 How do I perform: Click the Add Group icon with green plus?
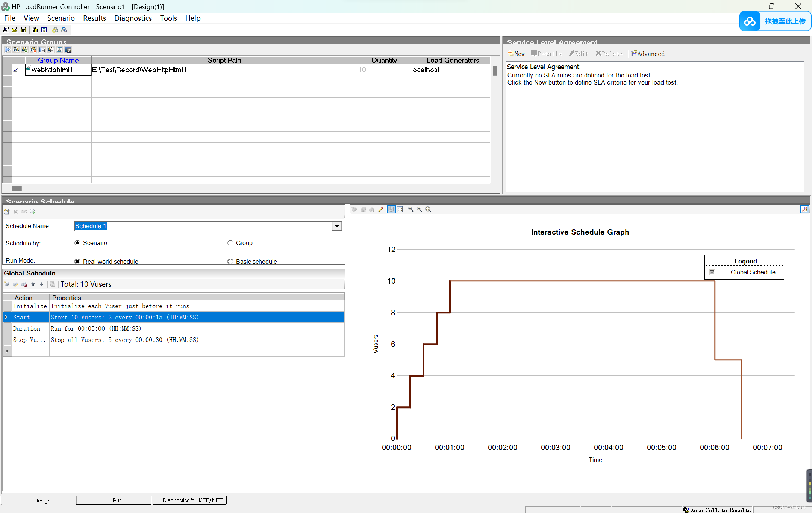25,50
